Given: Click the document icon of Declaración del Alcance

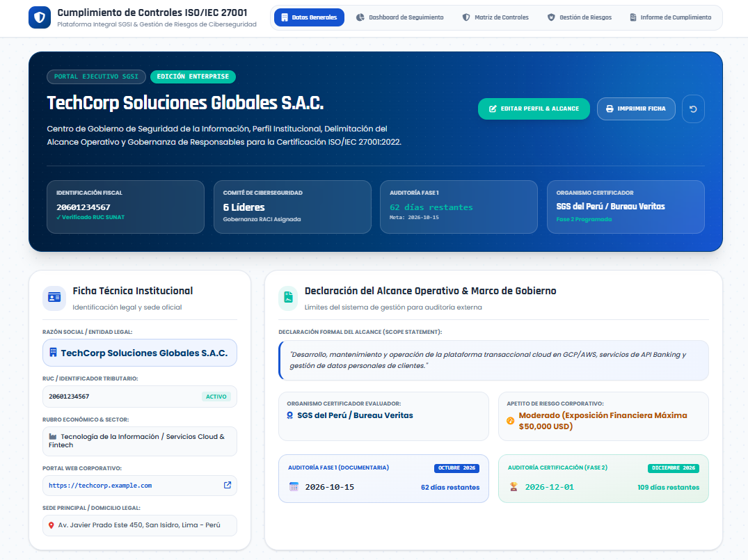Looking at the screenshot, I should point(288,298).
